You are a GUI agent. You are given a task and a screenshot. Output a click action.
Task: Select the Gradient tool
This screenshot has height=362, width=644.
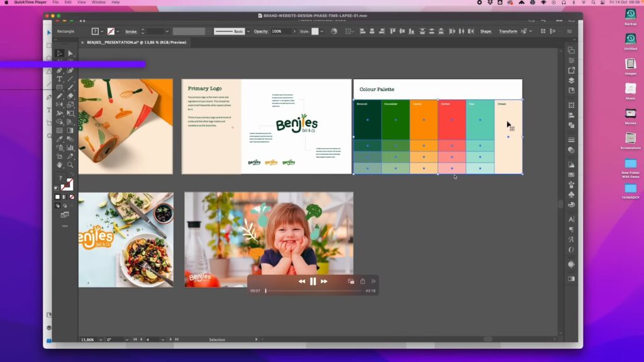point(70,131)
